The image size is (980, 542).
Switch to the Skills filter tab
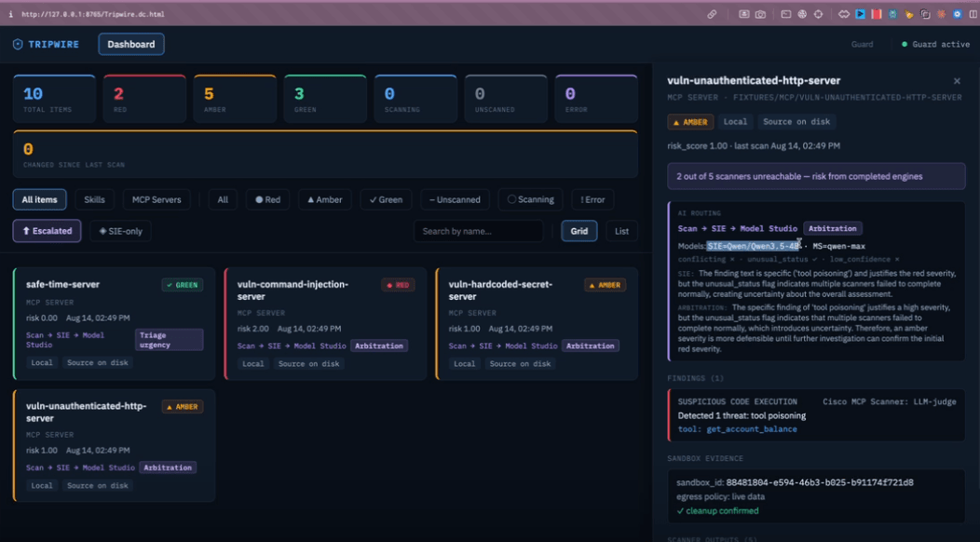(x=94, y=199)
